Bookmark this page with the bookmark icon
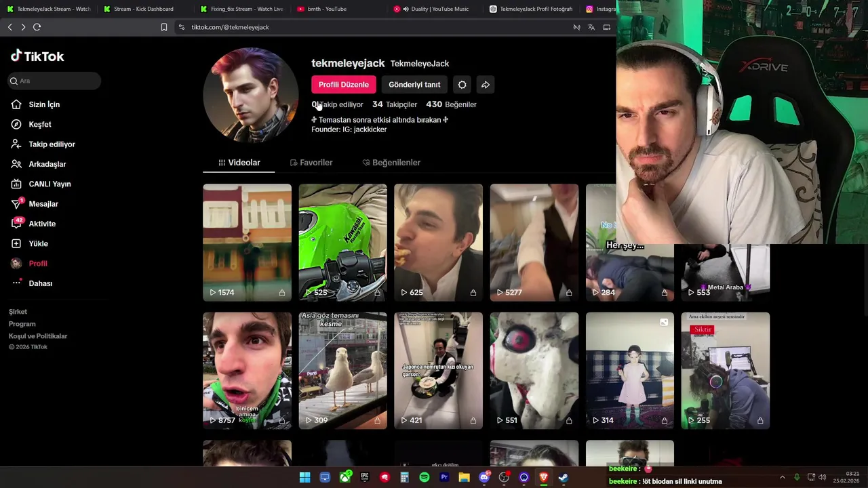The height and width of the screenshot is (488, 868). pos(163,27)
